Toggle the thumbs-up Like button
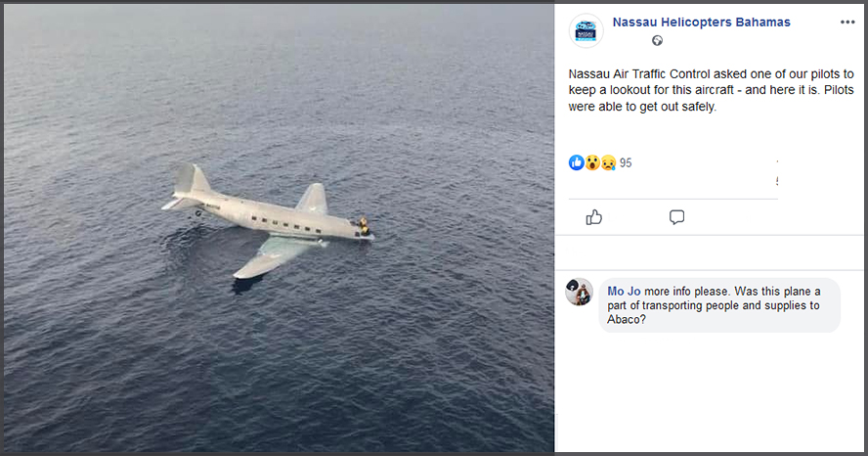This screenshot has height=456, width=868. (593, 217)
